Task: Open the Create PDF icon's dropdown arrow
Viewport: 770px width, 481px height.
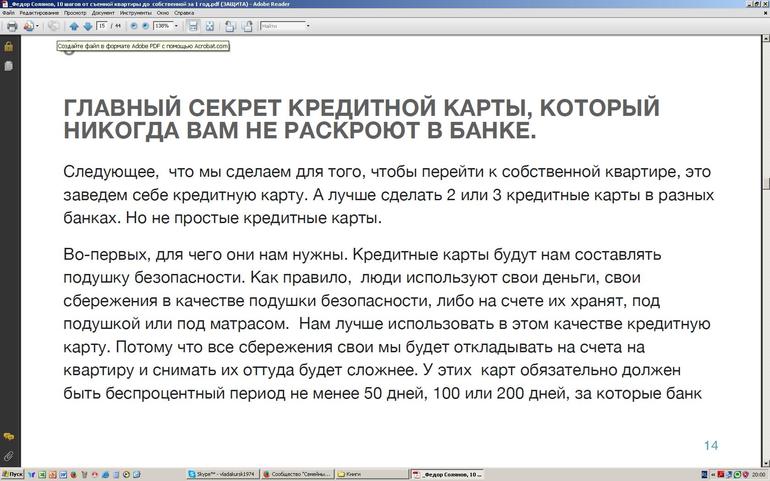Action: [38, 26]
